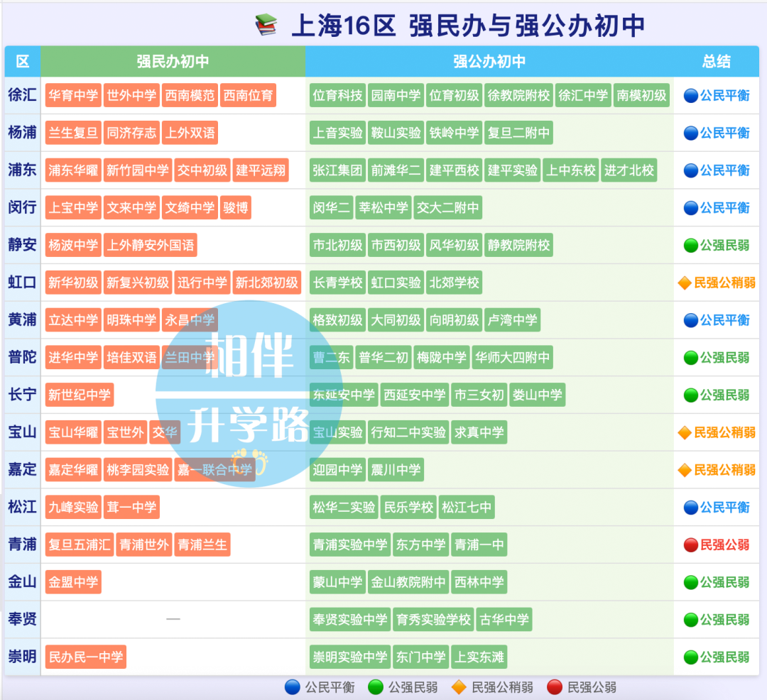Click the blue 公民平衡 dot in the bottom legend
Screen dimensions: 767x700
point(293,687)
